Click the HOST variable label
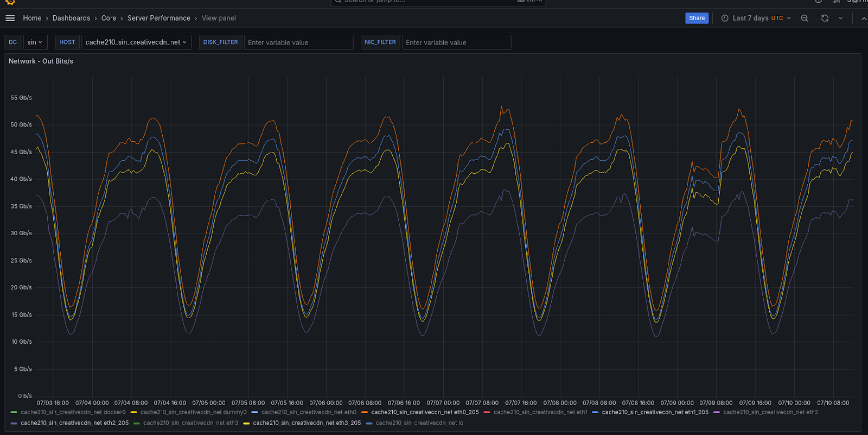Image resolution: width=868 pixels, height=435 pixels. point(67,42)
